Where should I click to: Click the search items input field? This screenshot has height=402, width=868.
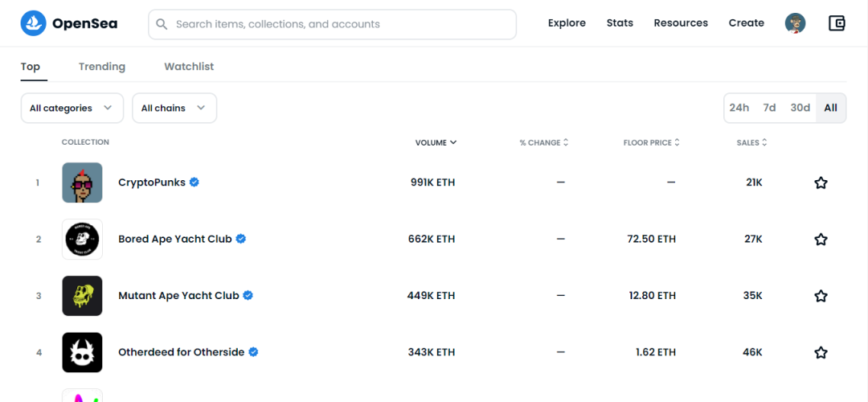338,24
